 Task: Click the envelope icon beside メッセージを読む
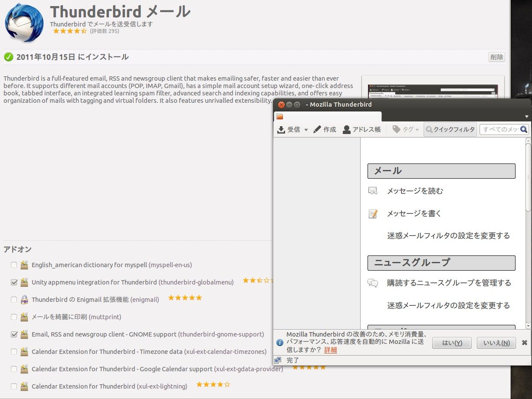373,191
